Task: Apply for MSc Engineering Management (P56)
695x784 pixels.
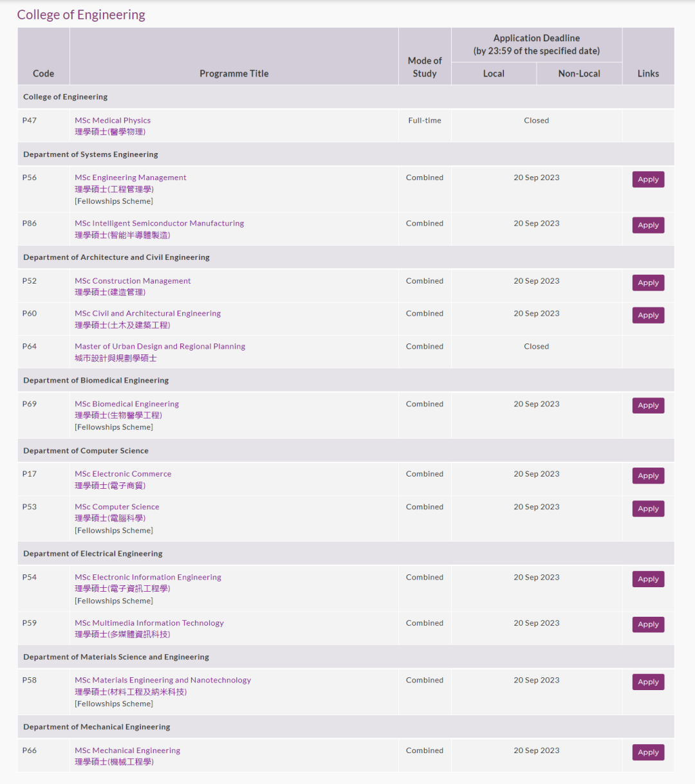Action: pyautogui.click(x=648, y=179)
